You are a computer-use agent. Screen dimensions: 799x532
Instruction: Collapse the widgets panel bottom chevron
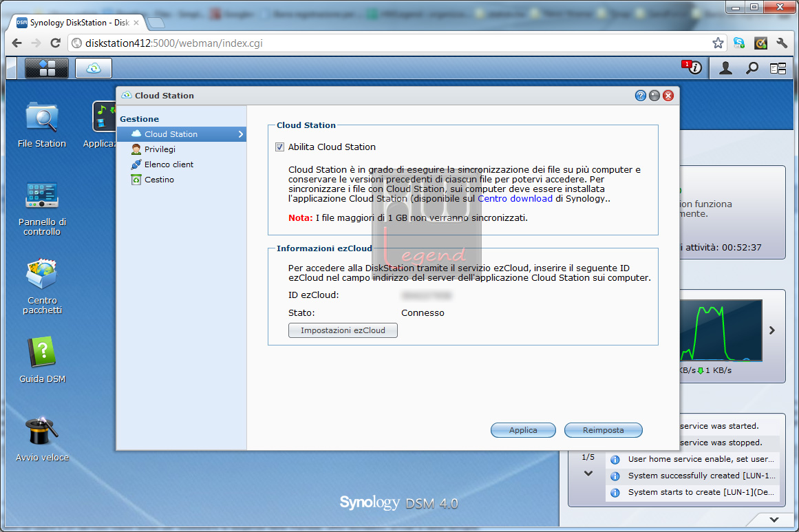coord(774,520)
